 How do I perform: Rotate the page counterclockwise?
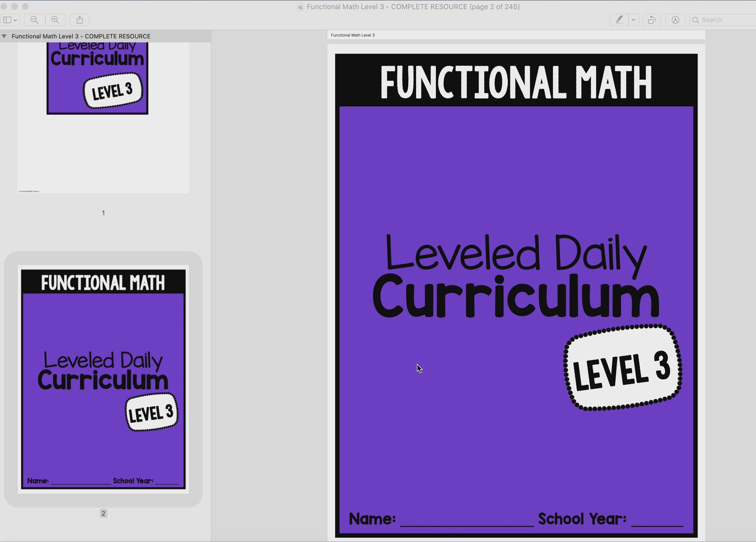(652, 20)
